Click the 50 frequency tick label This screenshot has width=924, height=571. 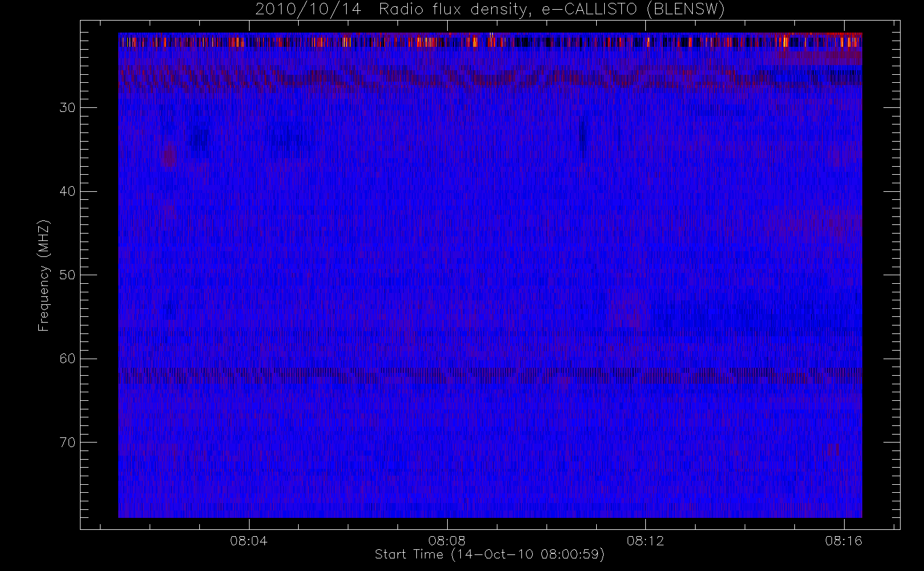(68, 275)
